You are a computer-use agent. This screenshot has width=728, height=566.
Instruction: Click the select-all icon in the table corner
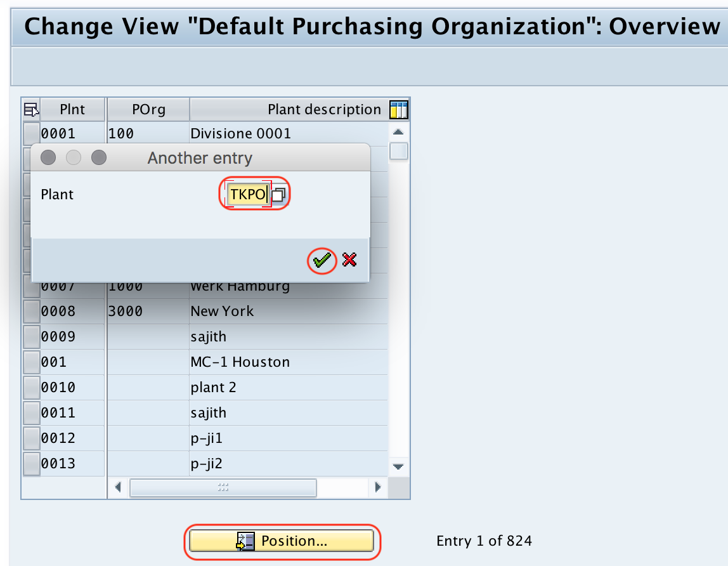(30, 109)
